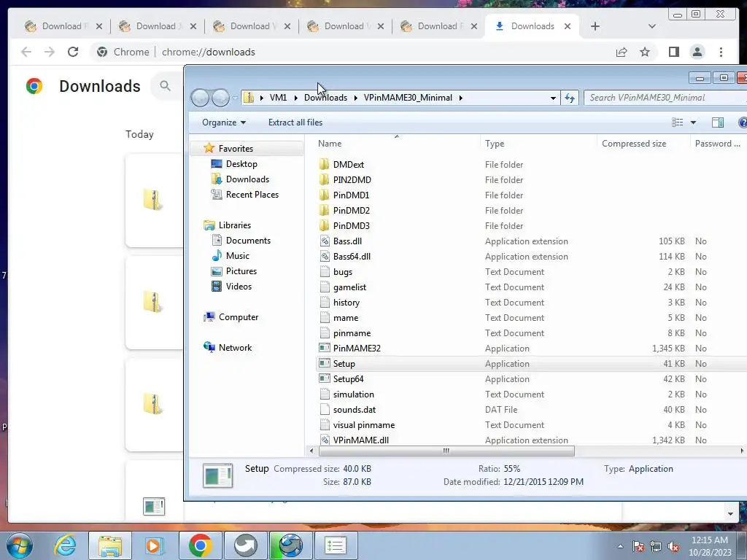The height and width of the screenshot is (560, 747).
Task: Click Downloads in breadcrumb path
Action: (325, 98)
